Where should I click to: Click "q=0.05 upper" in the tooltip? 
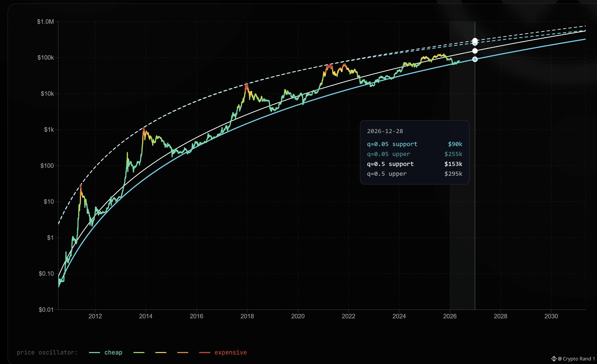tap(389, 154)
